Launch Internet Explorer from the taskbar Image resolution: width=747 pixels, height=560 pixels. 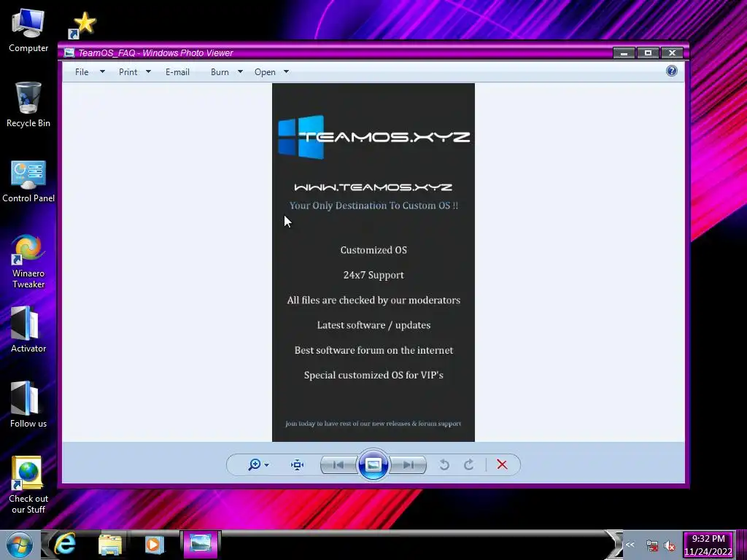click(x=65, y=544)
